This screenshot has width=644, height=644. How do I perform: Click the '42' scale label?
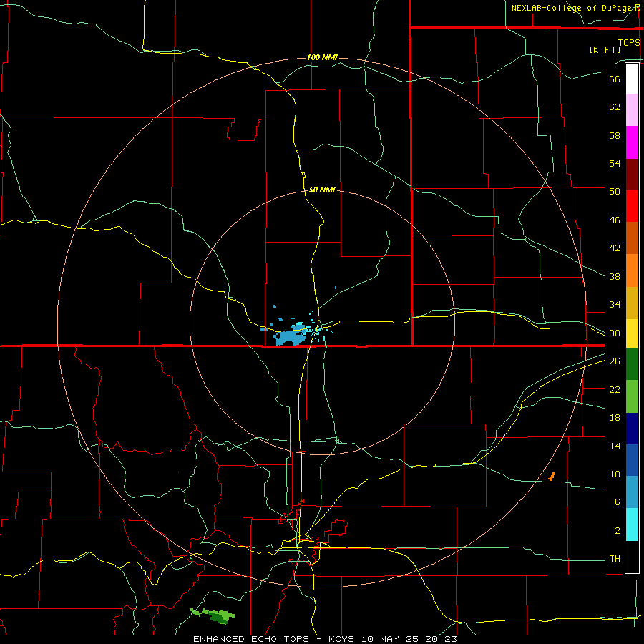[615, 248]
